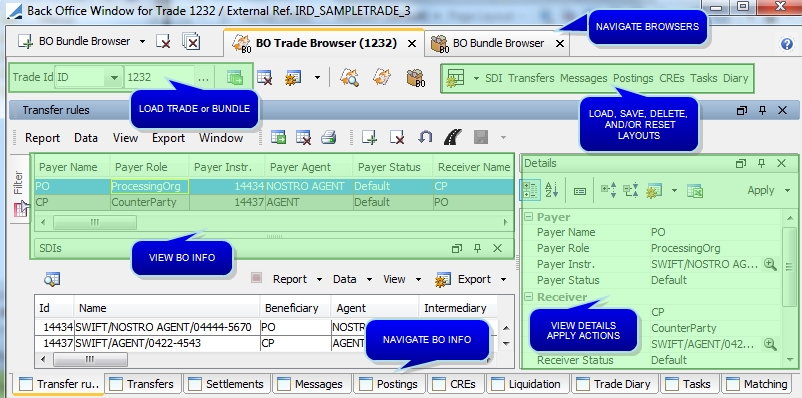Click the undo arrow icon in Transfer rules toolbar
The height and width of the screenshot is (398, 802).
click(425, 137)
